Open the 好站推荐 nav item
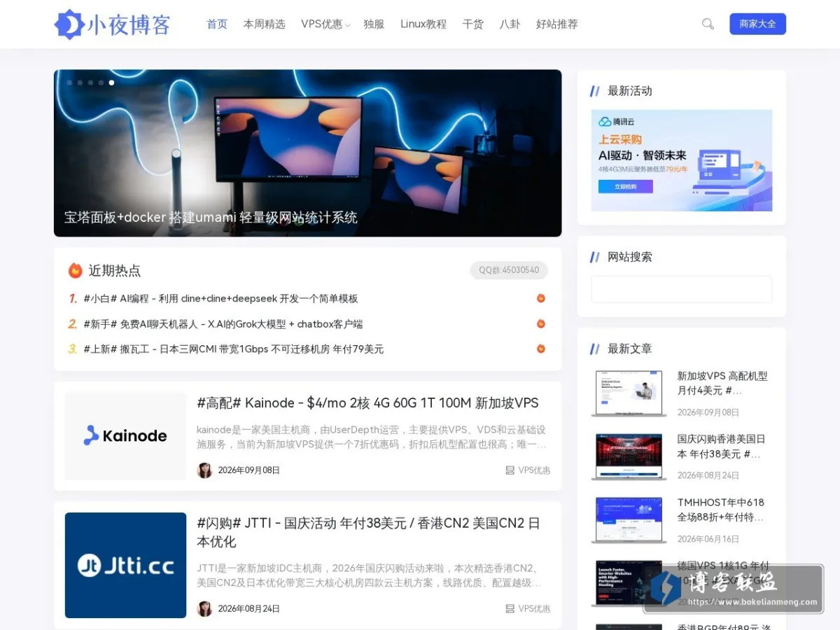Viewport: 840px width, 630px height. (557, 24)
